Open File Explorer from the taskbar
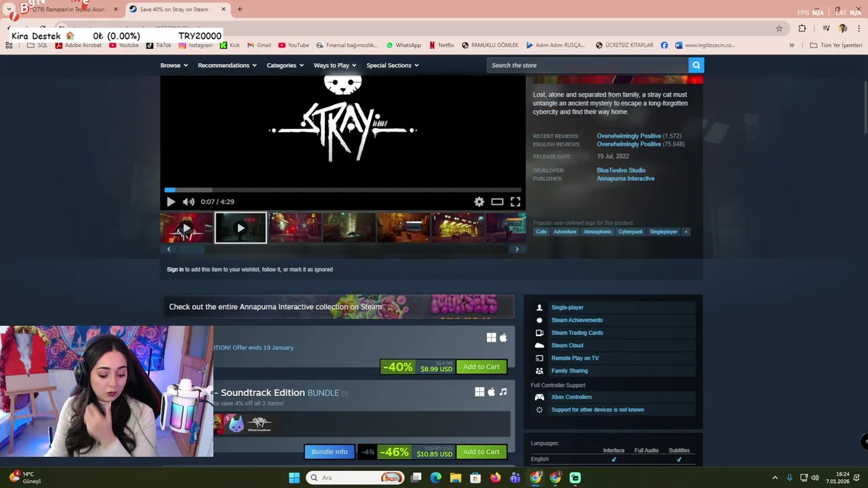The height and width of the screenshot is (488, 868). (456, 478)
